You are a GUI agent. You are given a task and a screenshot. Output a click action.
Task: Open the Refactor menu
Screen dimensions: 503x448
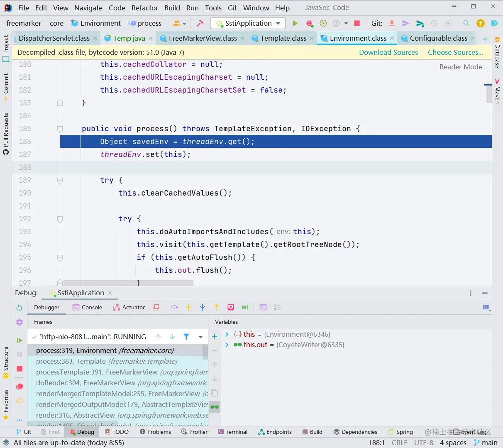145,8
